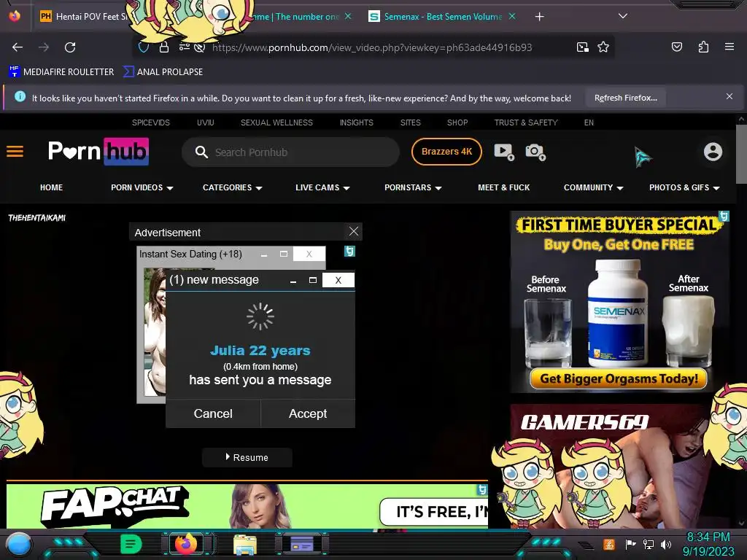Image resolution: width=747 pixels, height=560 pixels.
Task: Save page to Pocket
Action: coord(676,47)
